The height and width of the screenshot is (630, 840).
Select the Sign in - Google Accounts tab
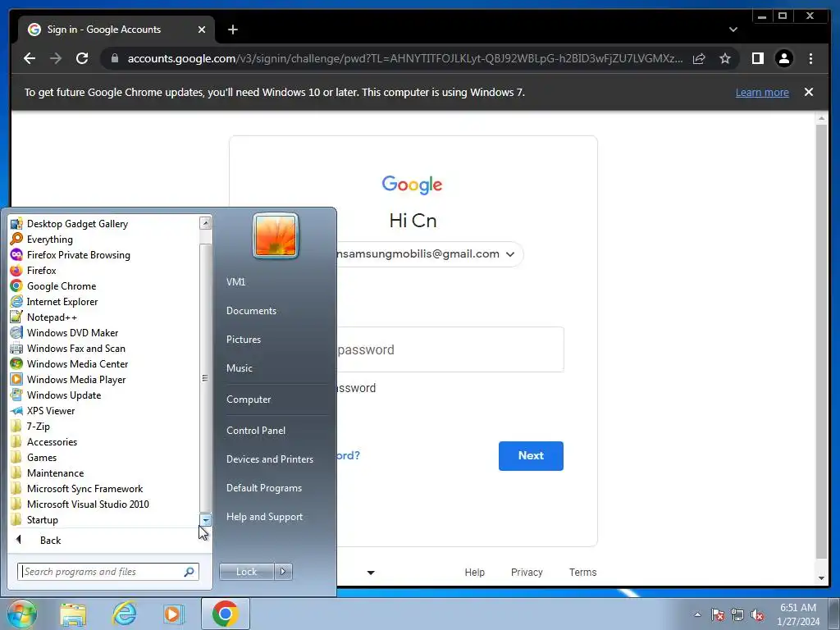click(116, 30)
